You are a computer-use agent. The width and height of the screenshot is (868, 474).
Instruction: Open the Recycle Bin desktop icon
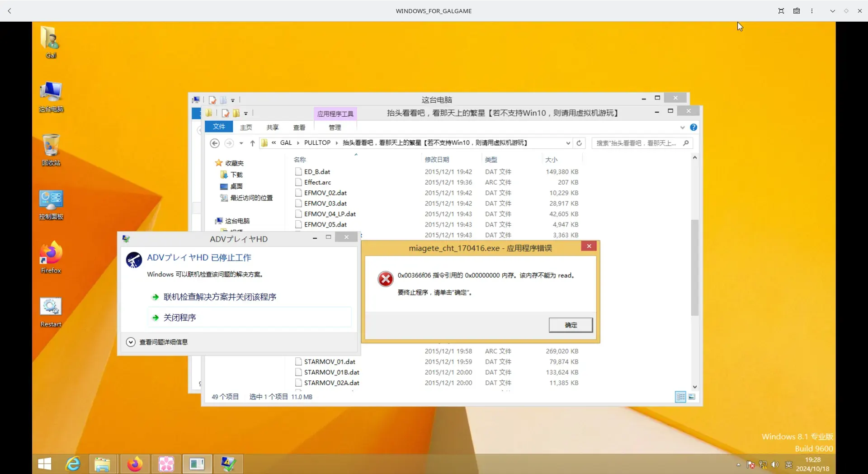coord(51,150)
